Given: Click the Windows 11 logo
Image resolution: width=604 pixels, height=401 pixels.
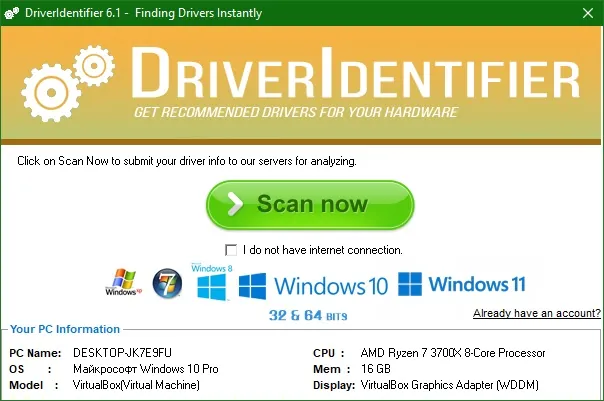Looking at the screenshot, I should pyautogui.click(x=461, y=284).
